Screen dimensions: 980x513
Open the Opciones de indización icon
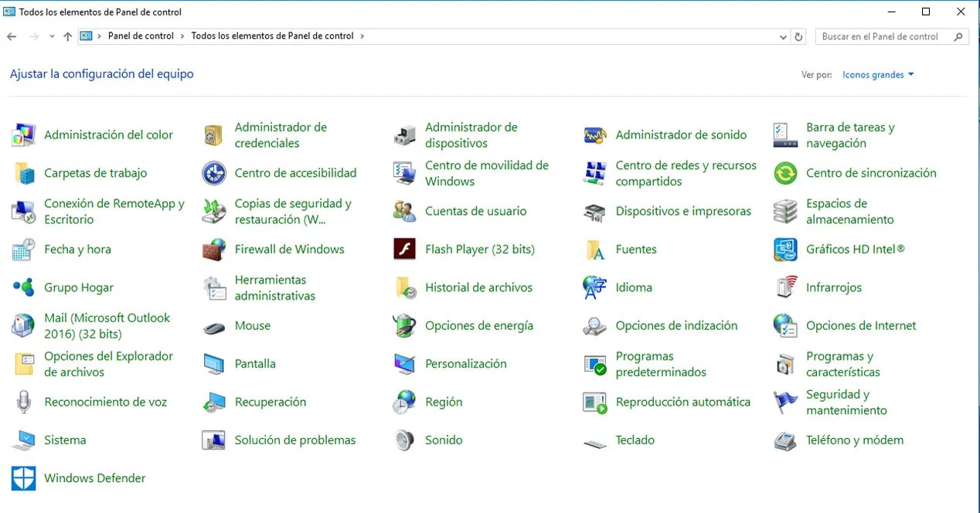tap(595, 326)
